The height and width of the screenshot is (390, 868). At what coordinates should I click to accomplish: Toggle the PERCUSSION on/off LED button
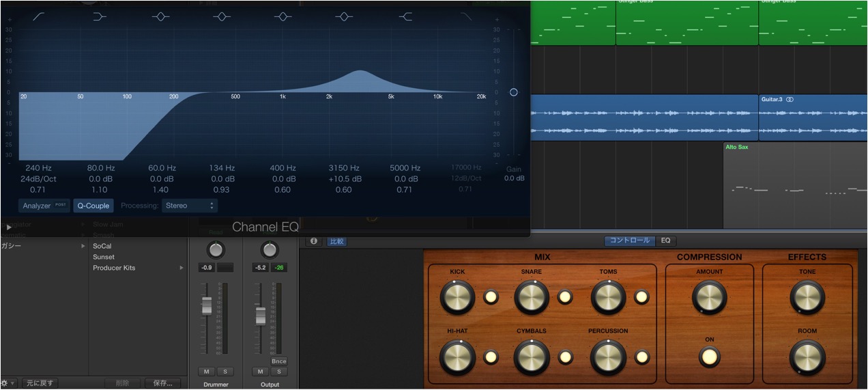641,357
